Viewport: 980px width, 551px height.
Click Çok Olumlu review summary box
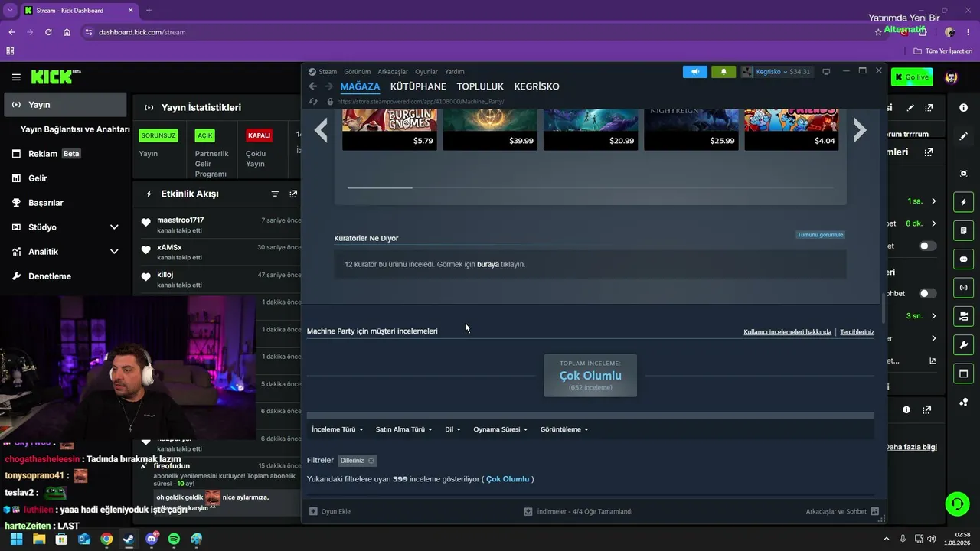click(590, 375)
